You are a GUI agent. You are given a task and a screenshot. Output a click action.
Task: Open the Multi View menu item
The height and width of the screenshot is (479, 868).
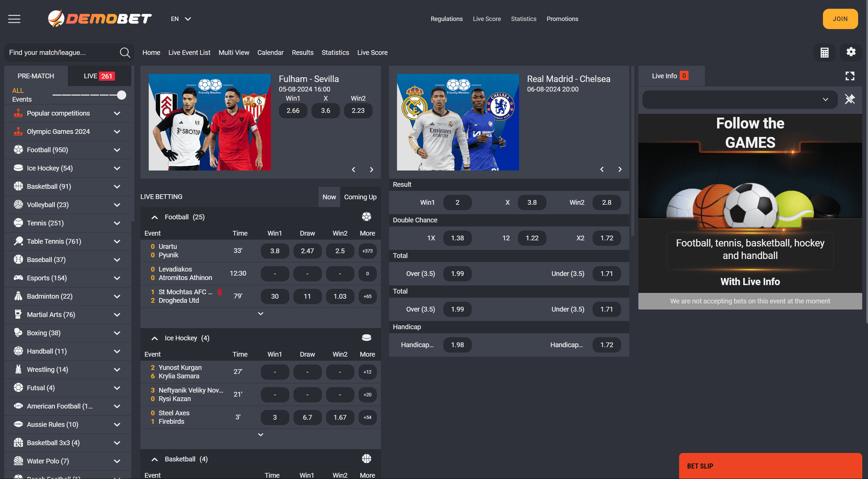(x=234, y=52)
